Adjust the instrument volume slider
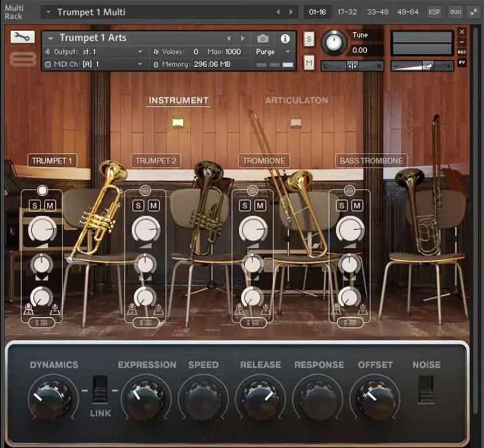Viewport: 484px width, 448px height. pos(422,66)
